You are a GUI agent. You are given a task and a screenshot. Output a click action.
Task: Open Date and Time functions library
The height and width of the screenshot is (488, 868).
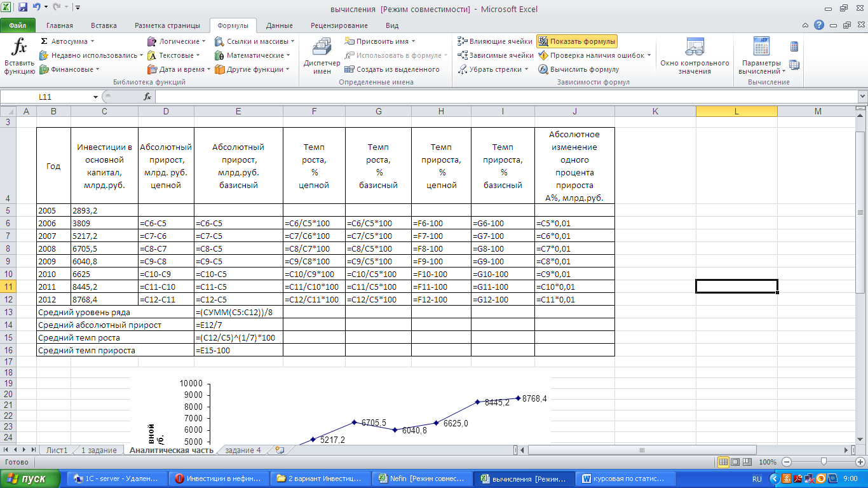click(179, 69)
